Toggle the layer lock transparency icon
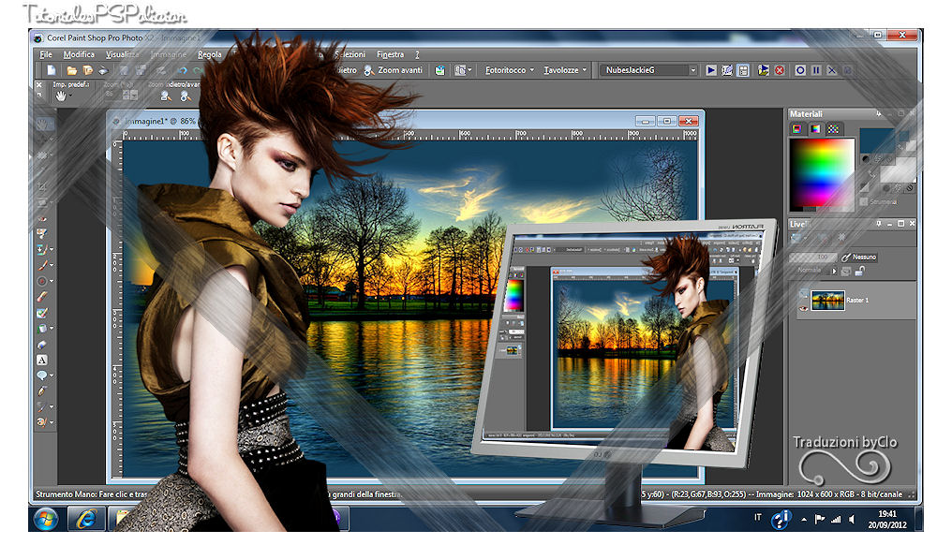Image resolution: width=952 pixels, height=560 pixels. click(860, 272)
